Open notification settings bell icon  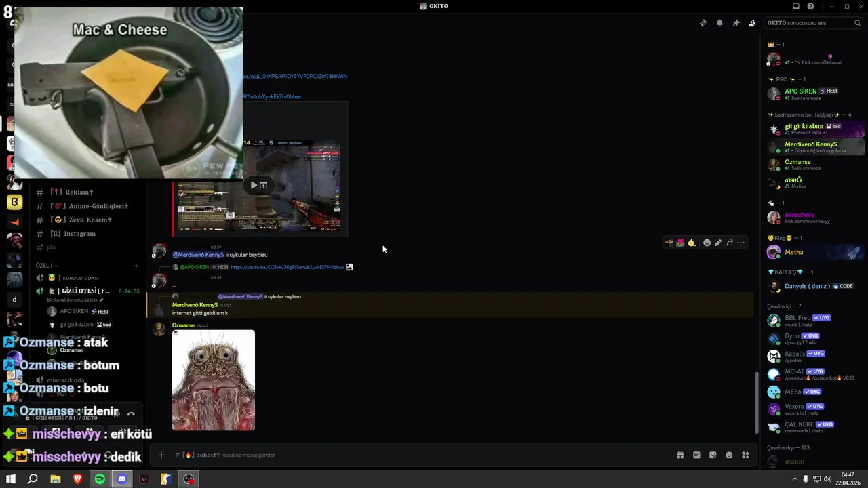pyautogui.click(x=719, y=23)
